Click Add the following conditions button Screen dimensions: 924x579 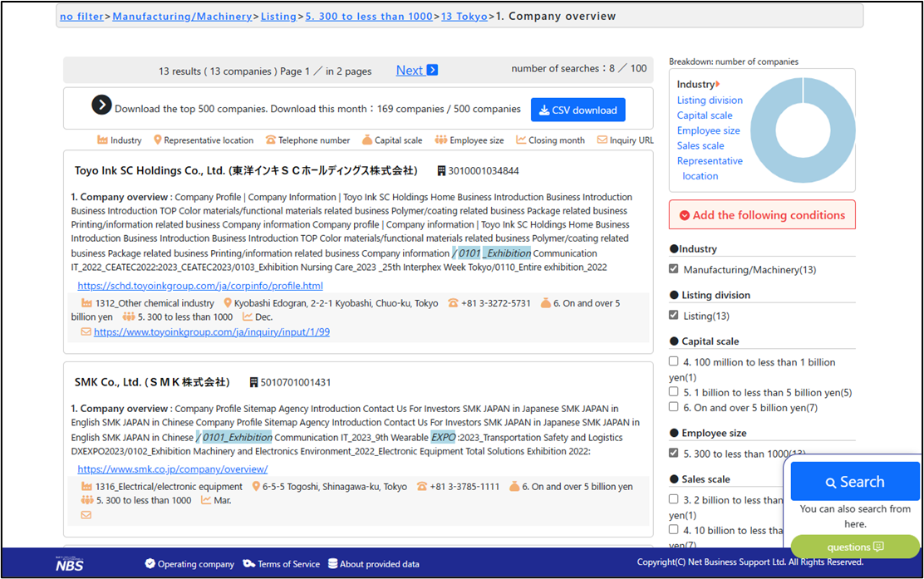(x=762, y=215)
